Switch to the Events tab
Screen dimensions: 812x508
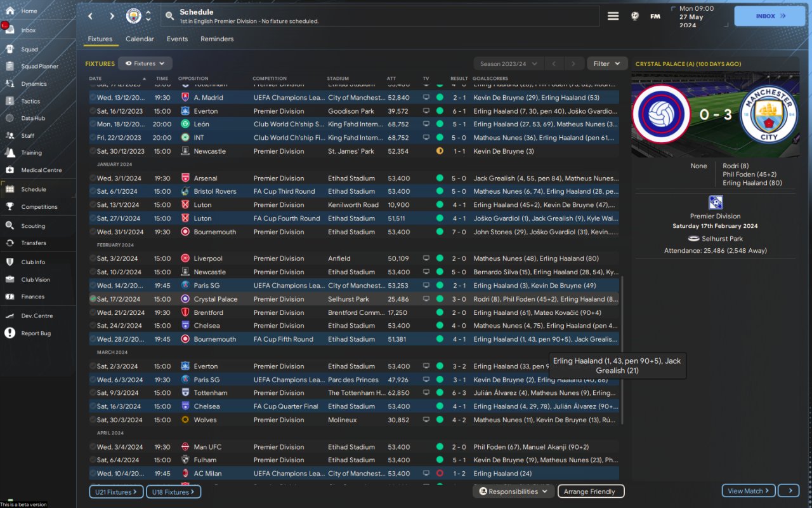point(177,39)
